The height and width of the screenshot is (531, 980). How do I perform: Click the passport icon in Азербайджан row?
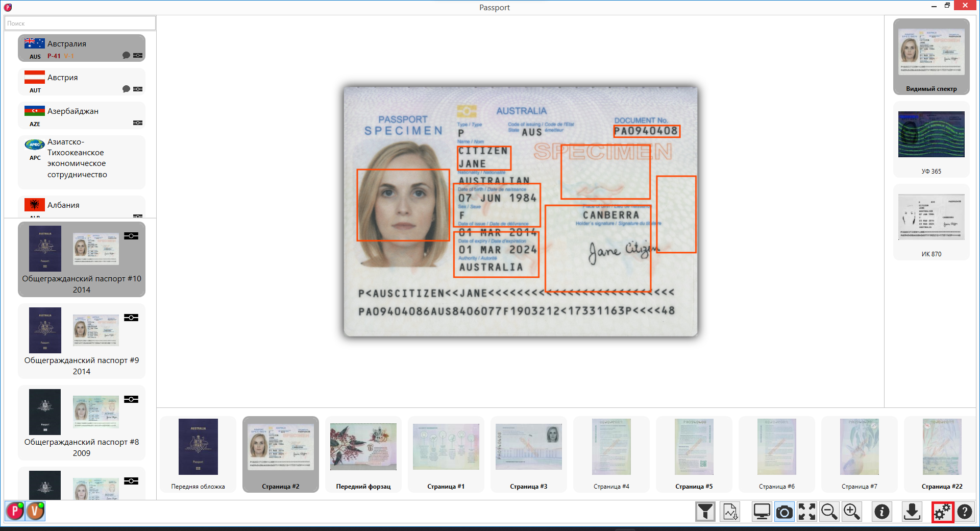click(138, 123)
